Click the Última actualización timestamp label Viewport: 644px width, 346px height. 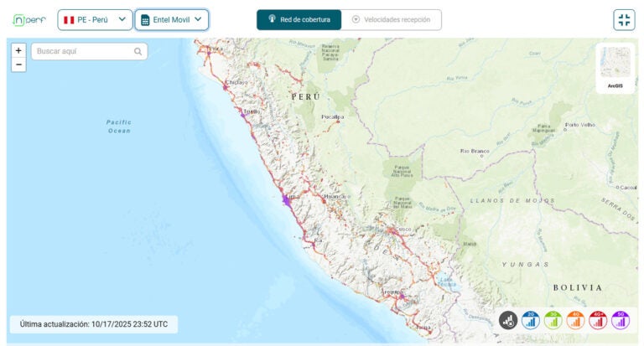(94, 324)
